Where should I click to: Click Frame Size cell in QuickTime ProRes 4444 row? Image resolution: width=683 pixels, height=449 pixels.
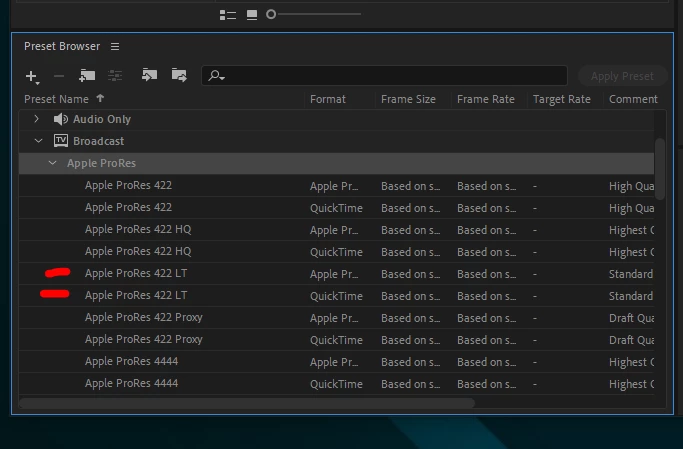pos(410,384)
